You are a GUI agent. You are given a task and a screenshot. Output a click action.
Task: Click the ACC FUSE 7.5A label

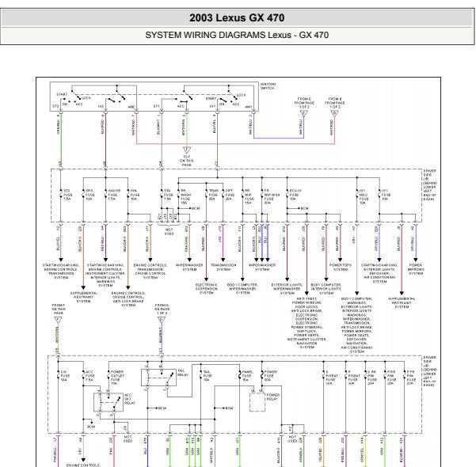click(89, 376)
